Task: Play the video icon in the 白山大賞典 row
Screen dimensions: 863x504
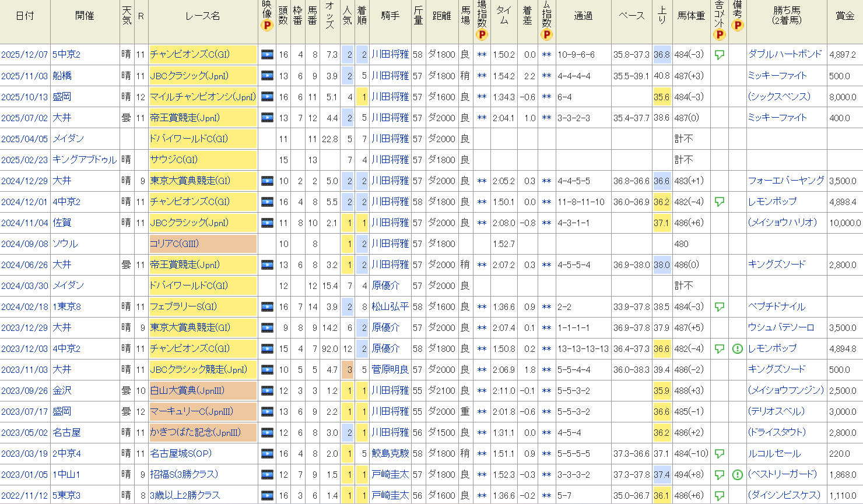Action: (267, 390)
